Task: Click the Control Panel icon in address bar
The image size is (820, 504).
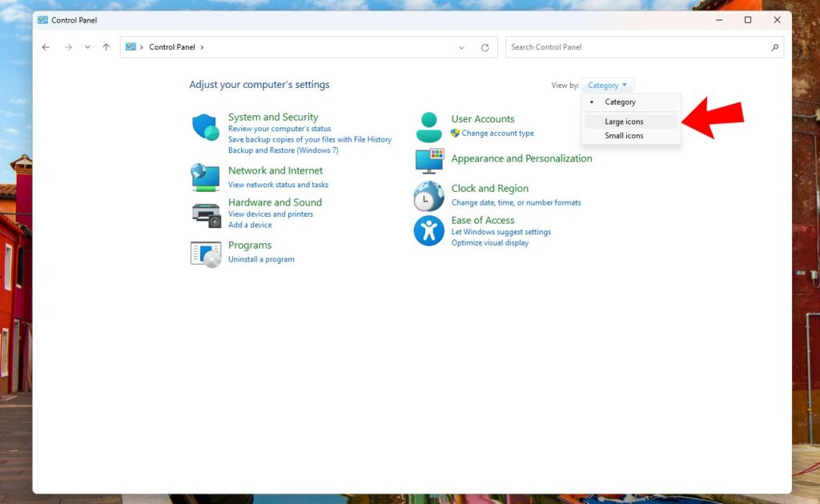Action: [x=131, y=46]
